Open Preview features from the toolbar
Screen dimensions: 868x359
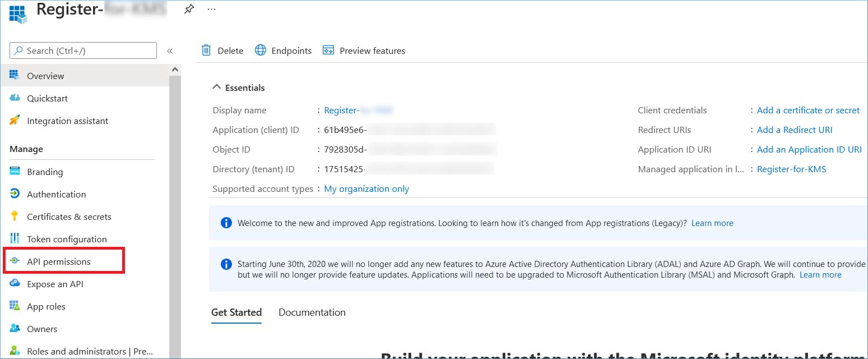pos(364,50)
